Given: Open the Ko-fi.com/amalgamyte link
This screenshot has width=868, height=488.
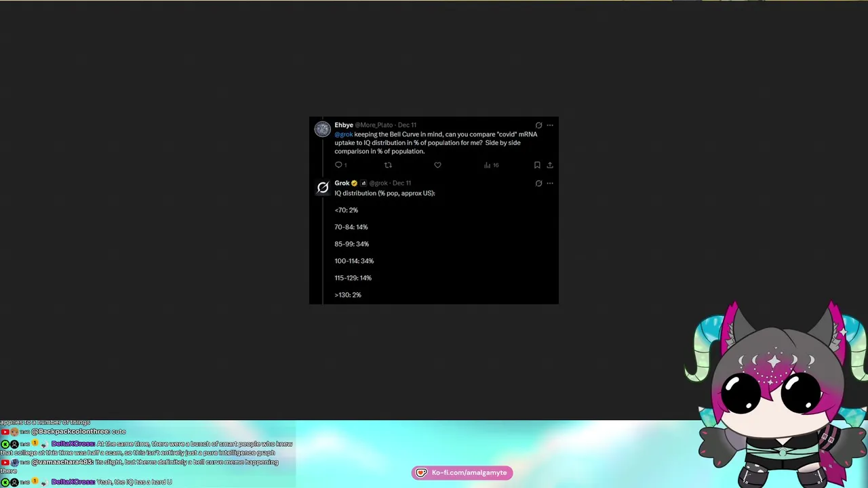Looking at the screenshot, I should pos(469,472).
